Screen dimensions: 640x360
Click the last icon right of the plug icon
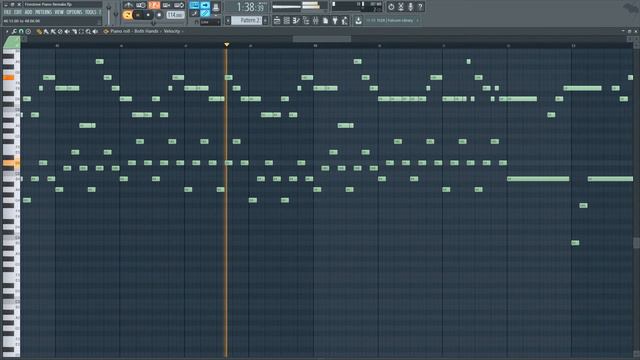tap(344, 20)
